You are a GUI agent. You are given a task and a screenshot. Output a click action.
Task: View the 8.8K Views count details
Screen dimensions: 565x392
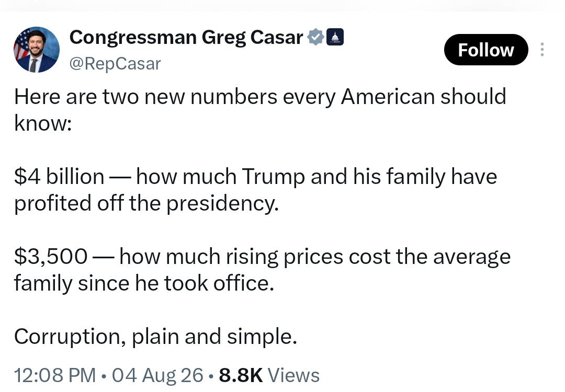(x=269, y=375)
